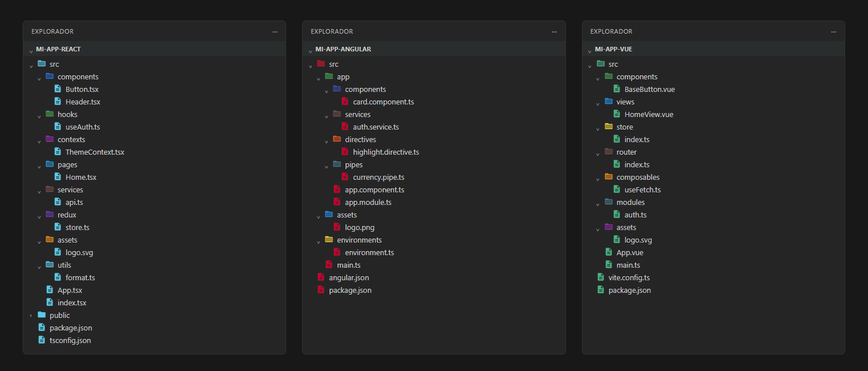Screen dimensions: 868x371
Task: Click the logo.png file icon
Action: [x=337, y=227]
